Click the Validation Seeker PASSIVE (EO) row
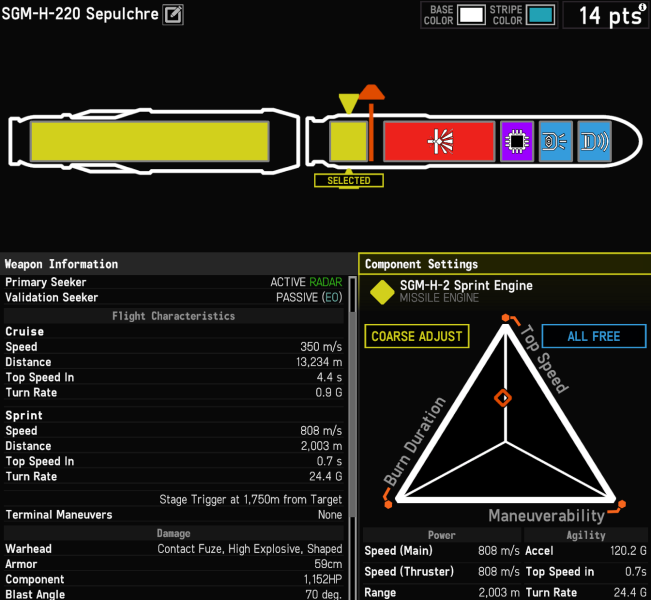This screenshot has height=600, width=651. pyautogui.click(x=174, y=297)
